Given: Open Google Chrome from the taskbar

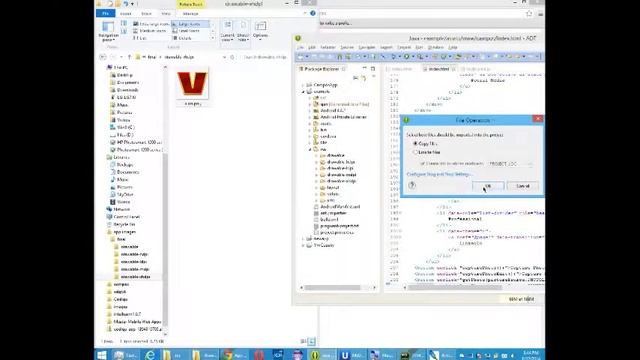Looking at the screenshot, I should coord(235,355).
